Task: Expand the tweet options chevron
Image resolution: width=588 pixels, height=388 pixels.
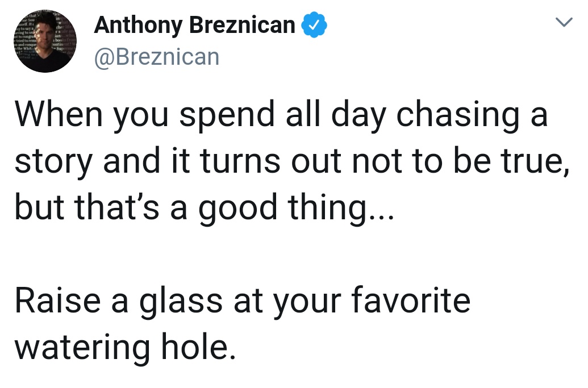Action: click(564, 22)
